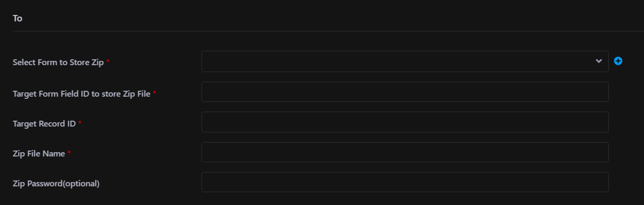
Task: Click the blue plus icon beside form dropdown
Action: [618, 61]
